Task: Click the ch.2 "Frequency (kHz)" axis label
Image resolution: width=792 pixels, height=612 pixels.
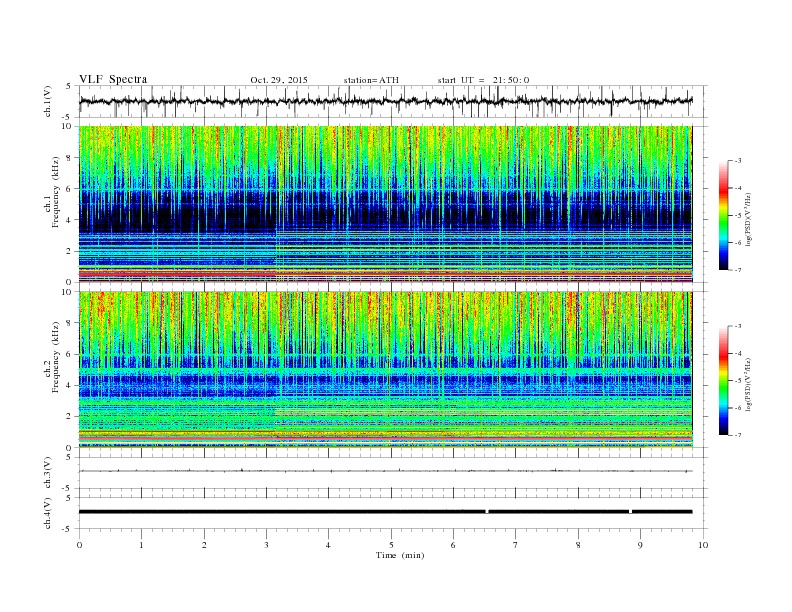Action: point(56,357)
